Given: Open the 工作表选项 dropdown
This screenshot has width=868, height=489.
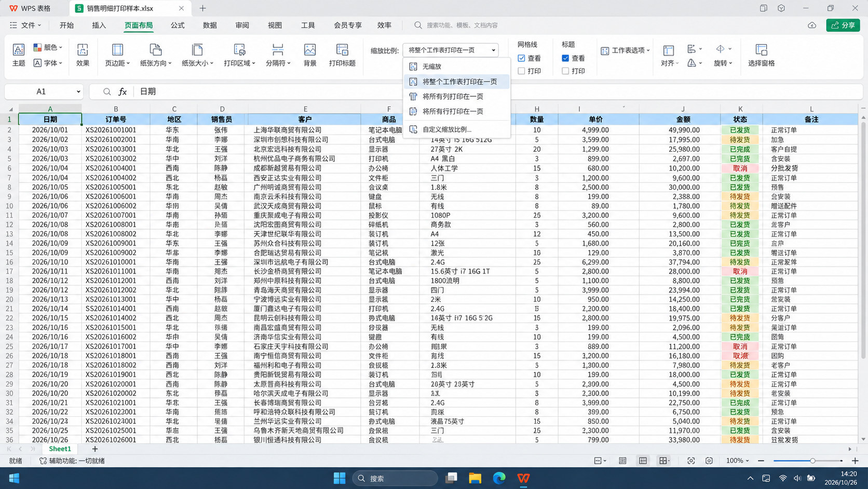Looking at the screenshot, I should pyautogui.click(x=625, y=50).
